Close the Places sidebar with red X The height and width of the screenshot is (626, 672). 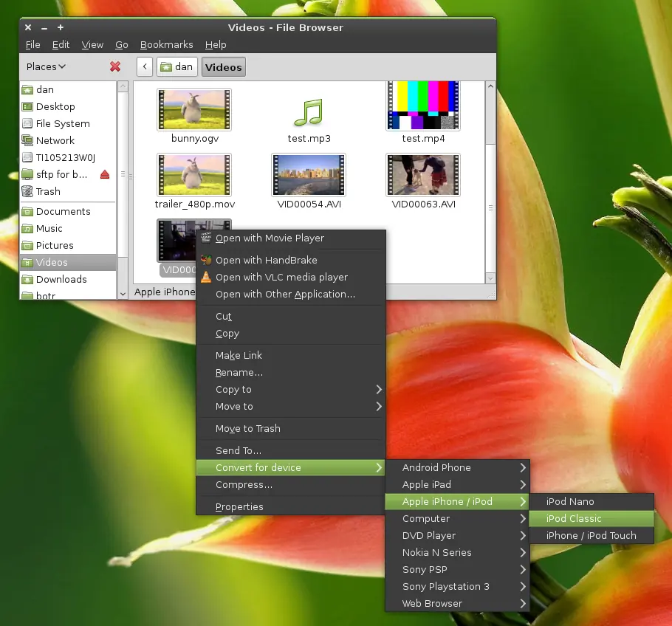pos(115,66)
